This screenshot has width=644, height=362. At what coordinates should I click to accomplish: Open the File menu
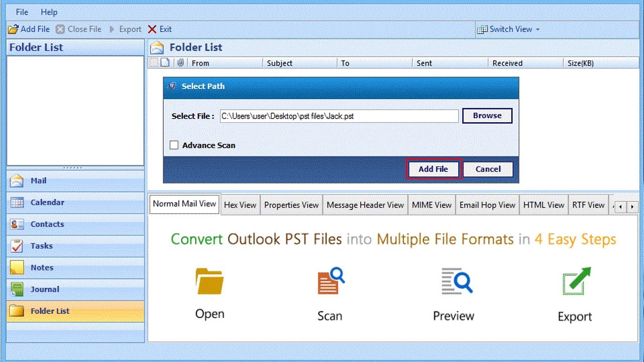coord(22,12)
